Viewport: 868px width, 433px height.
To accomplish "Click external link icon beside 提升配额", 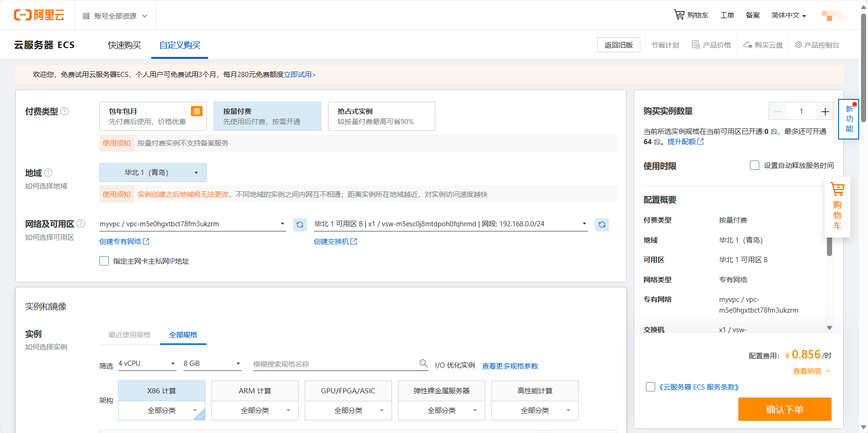I will click(x=700, y=141).
